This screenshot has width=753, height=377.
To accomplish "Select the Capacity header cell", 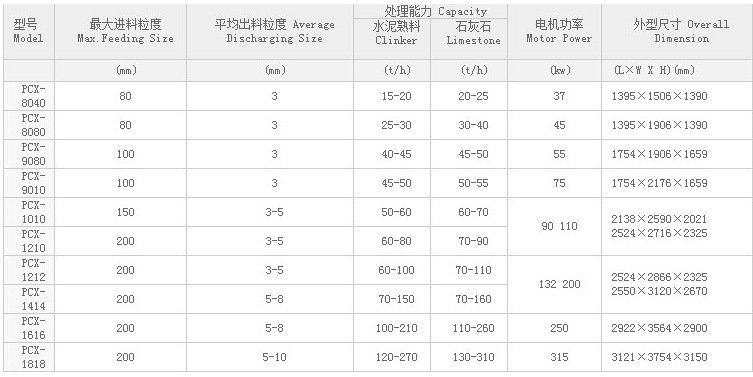I will click(430, 12).
